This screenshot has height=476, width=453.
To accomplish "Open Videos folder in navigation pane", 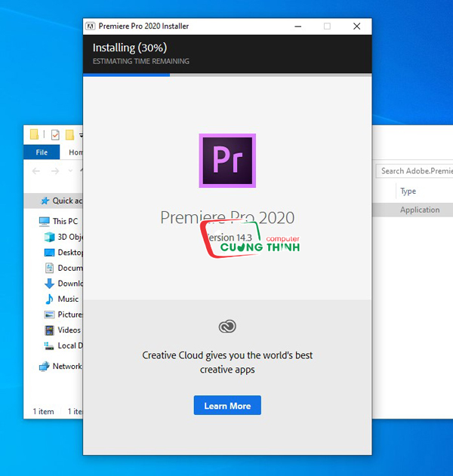I will pos(63,330).
